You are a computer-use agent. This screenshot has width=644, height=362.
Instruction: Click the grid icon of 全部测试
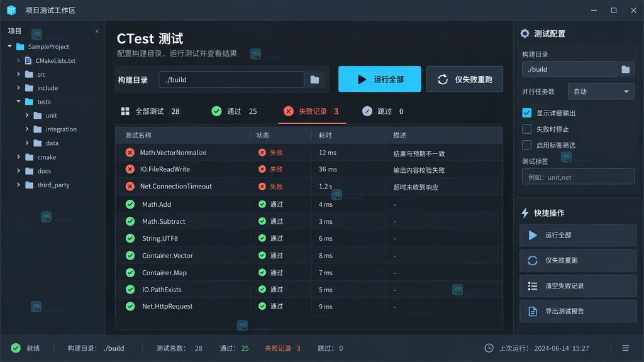[x=125, y=112]
